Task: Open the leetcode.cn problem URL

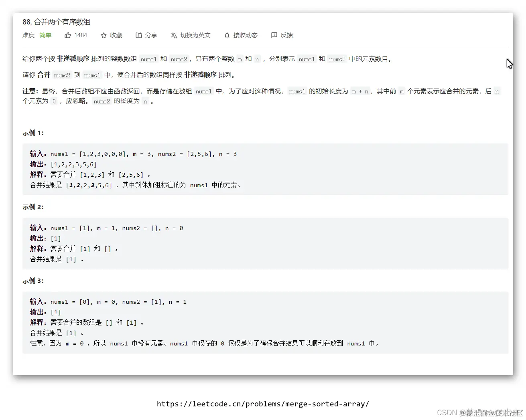Action: [263, 404]
